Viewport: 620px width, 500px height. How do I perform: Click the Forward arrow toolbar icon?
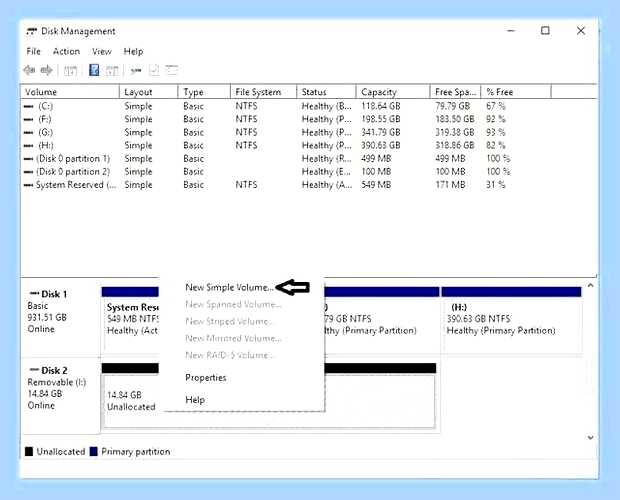click(x=46, y=70)
